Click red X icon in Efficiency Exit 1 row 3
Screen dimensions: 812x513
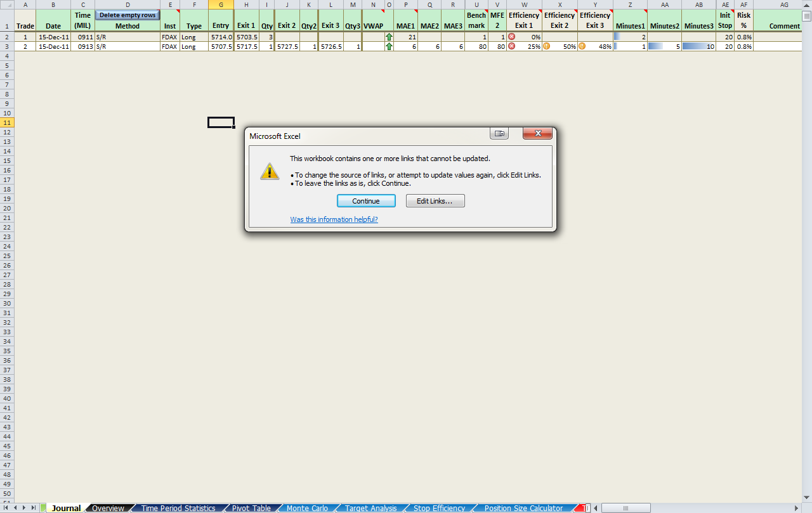pos(512,46)
